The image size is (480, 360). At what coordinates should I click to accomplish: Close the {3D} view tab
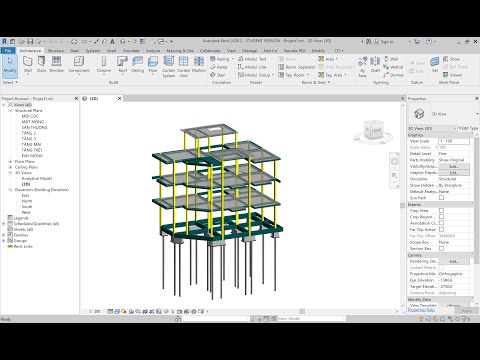coord(120,99)
